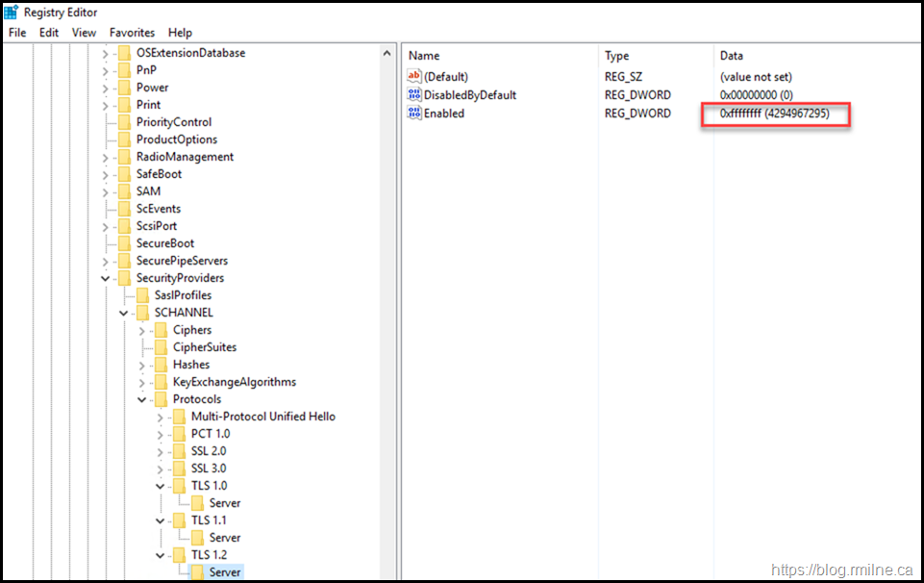Collapse the TLS 1.0 key
The width and height of the screenshot is (924, 583).
[x=161, y=486]
